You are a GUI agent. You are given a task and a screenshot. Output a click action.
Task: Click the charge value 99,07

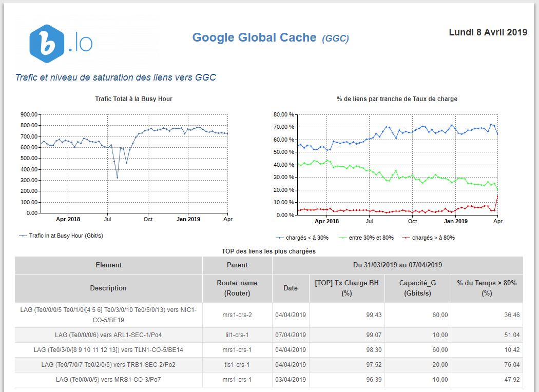(374, 335)
